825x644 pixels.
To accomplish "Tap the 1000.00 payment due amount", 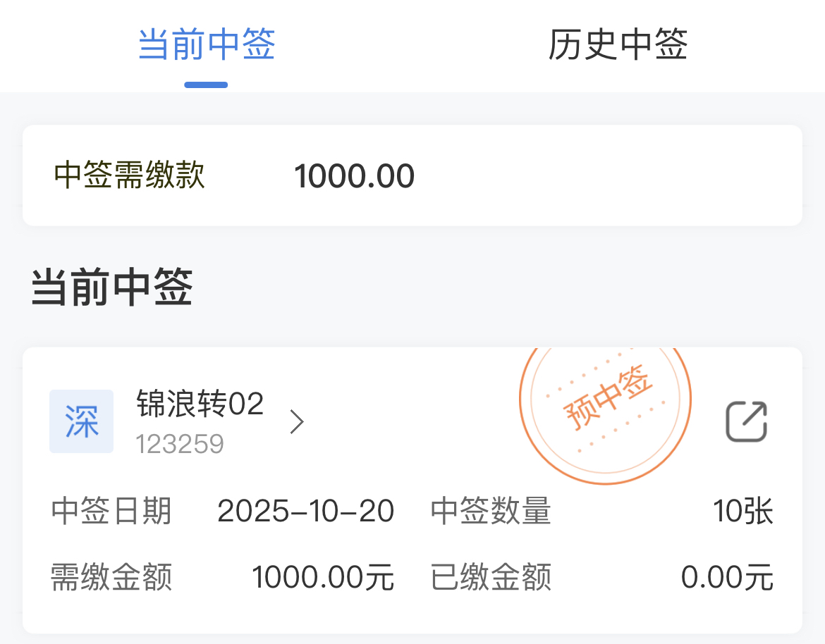I will coord(354,175).
